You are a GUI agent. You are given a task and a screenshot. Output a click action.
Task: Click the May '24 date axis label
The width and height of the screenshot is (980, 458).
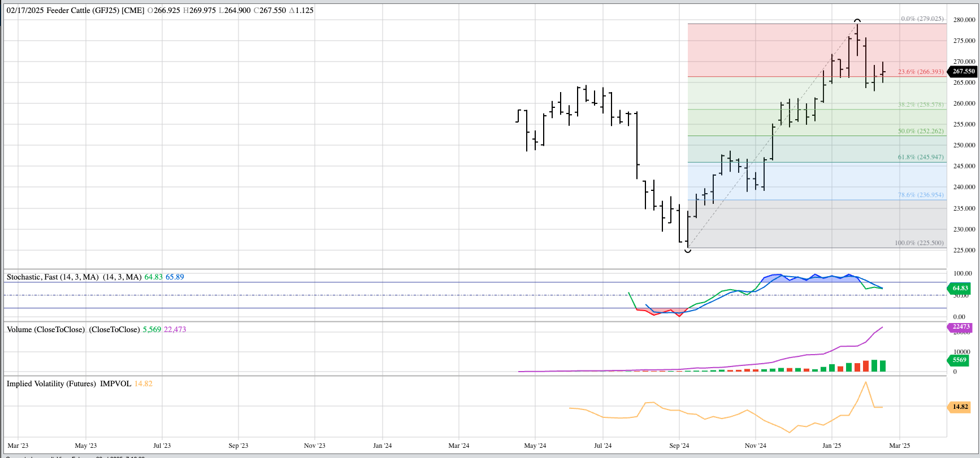pos(535,446)
